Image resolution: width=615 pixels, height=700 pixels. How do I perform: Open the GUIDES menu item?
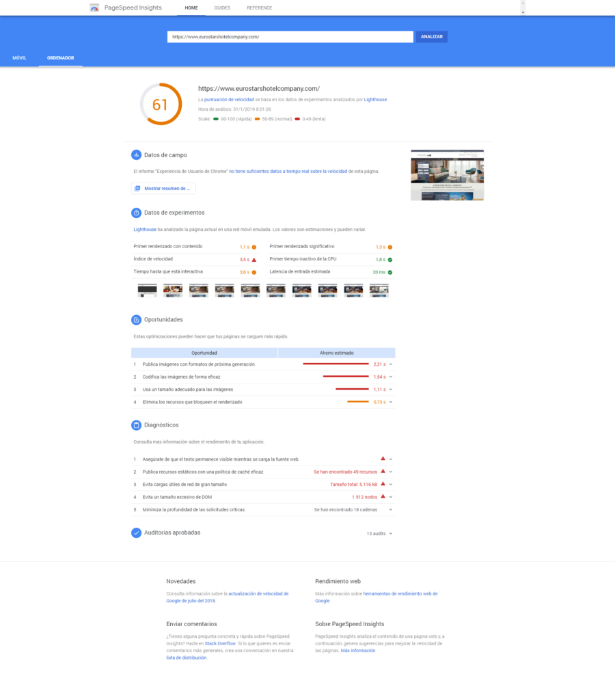tap(222, 8)
